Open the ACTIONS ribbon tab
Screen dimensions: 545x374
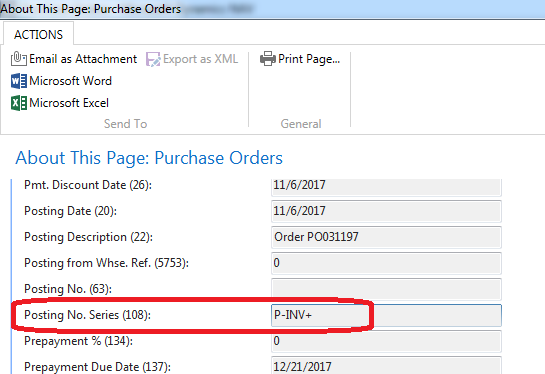(39, 35)
